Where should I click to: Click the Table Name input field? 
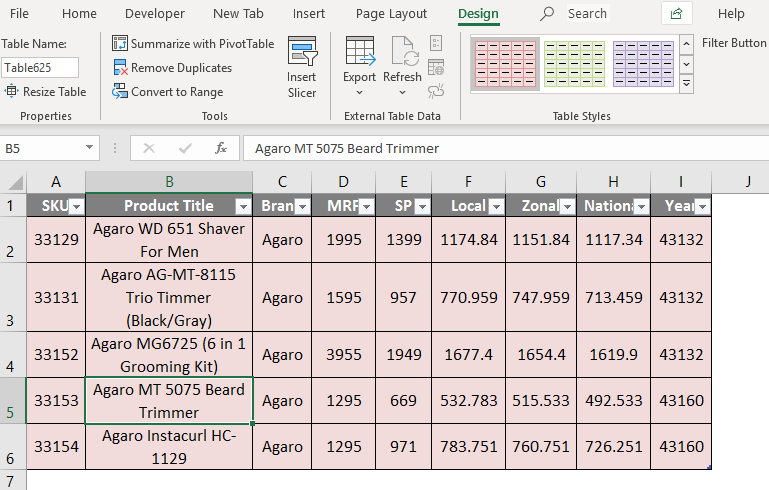tap(40, 68)
